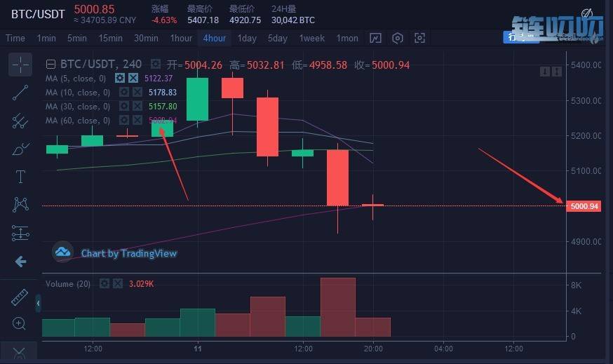Click the 5407.18 highest price value

point(203,20)
